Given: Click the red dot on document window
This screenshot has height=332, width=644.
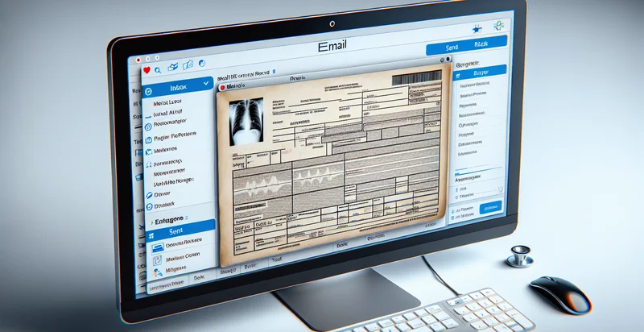Looking at the screenshot, I should pyautogui.click(x=221, y=83).
